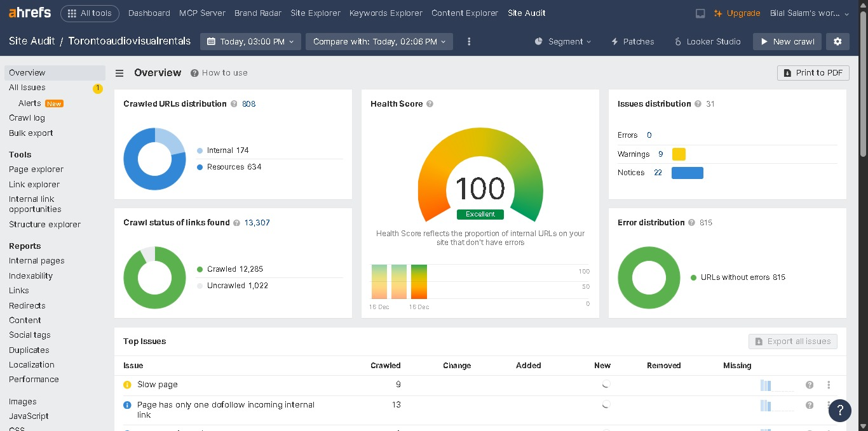
Task: Open Redirects report
Action: pos(27,306)
